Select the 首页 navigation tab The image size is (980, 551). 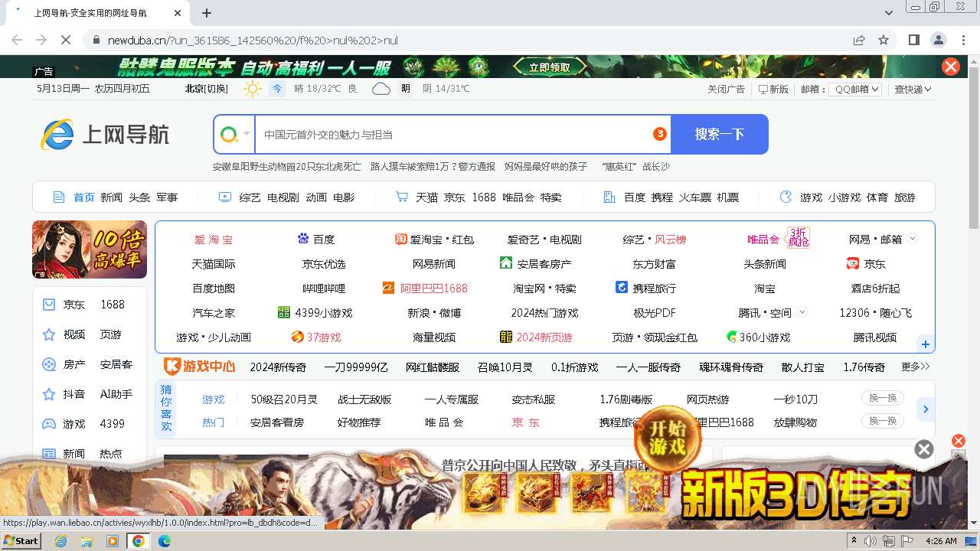[83, 197]
